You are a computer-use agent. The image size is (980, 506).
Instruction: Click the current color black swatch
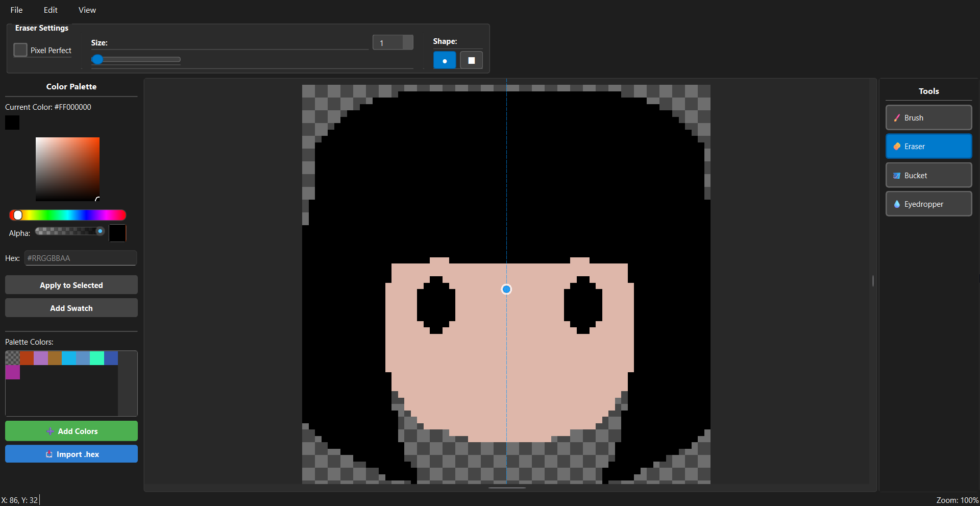[12, 123]
